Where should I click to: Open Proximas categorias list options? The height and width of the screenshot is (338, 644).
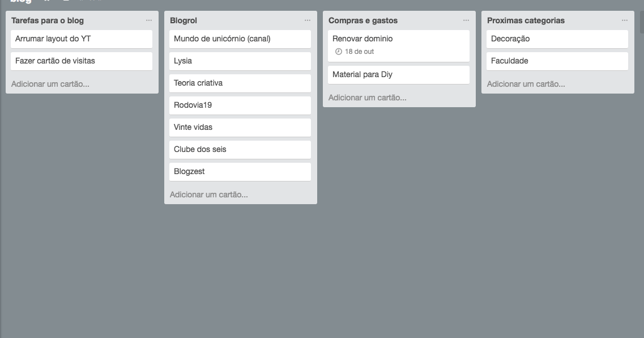coord(624,20)
